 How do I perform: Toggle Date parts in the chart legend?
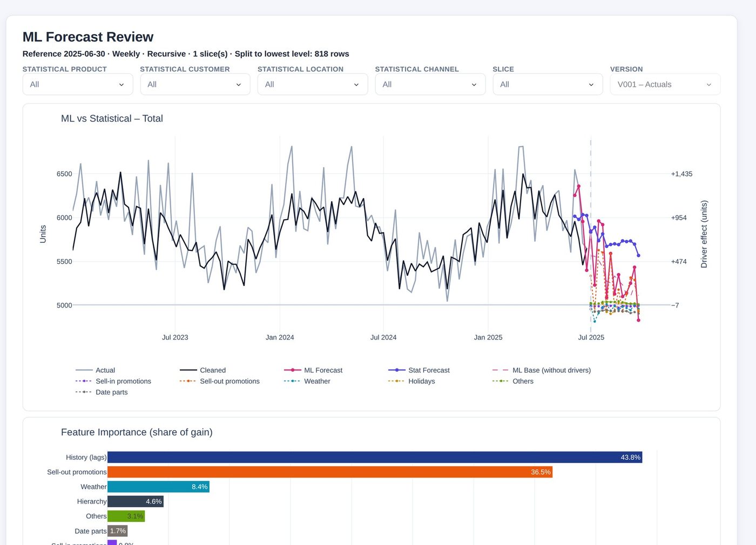pyautogui.click(x=102, y=392)
